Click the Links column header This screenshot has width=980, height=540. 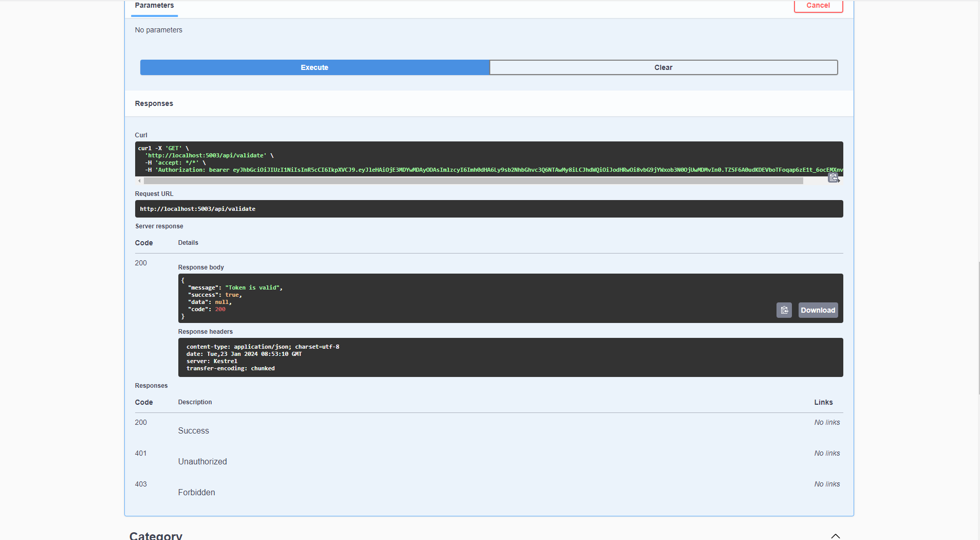pos(823,402)
